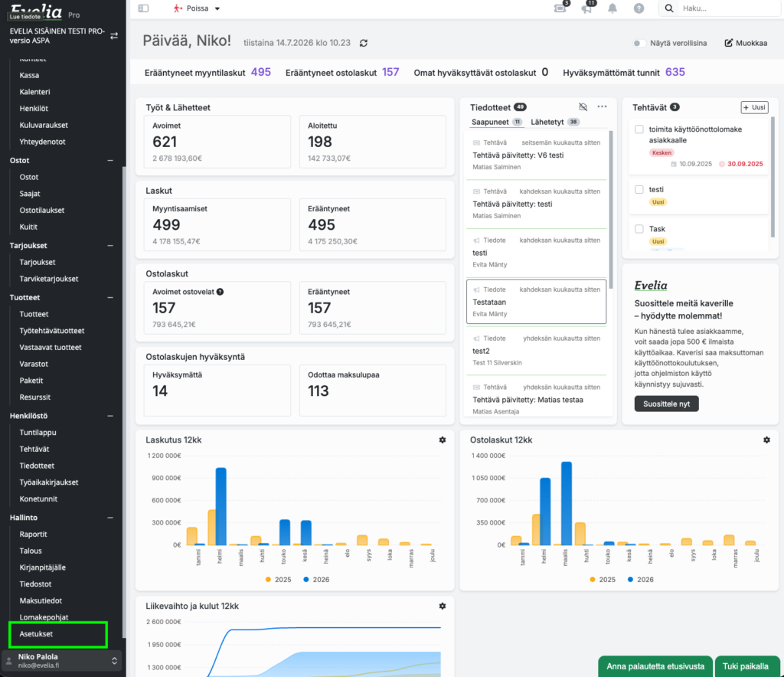Expand the Niko Palola user menu
The image size is (784, 677).
click(x=62, y=660)
